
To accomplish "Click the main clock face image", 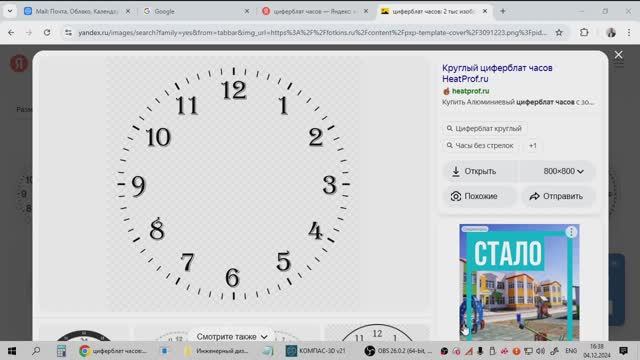I will coord(233,184).
